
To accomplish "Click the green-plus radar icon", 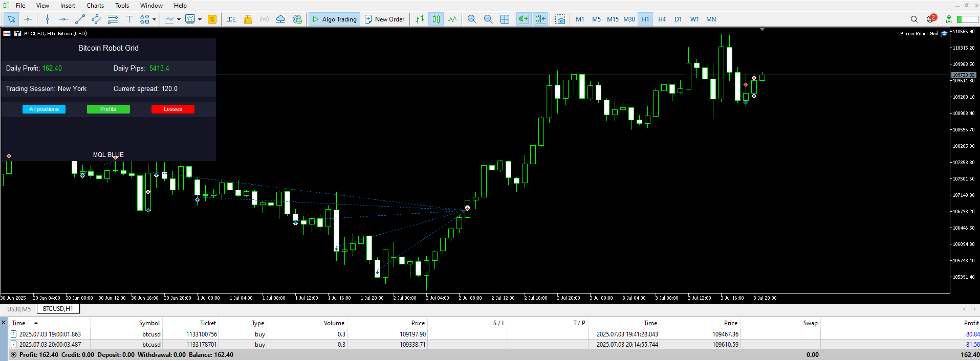I will (297, 19).
